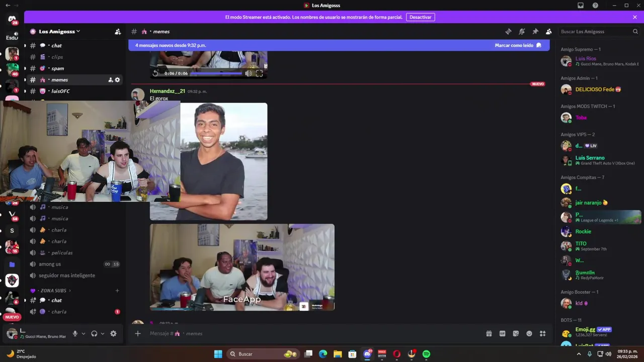Open notification settings bell icon
This screenshot has width=644, height=362.
click(522, 31)
